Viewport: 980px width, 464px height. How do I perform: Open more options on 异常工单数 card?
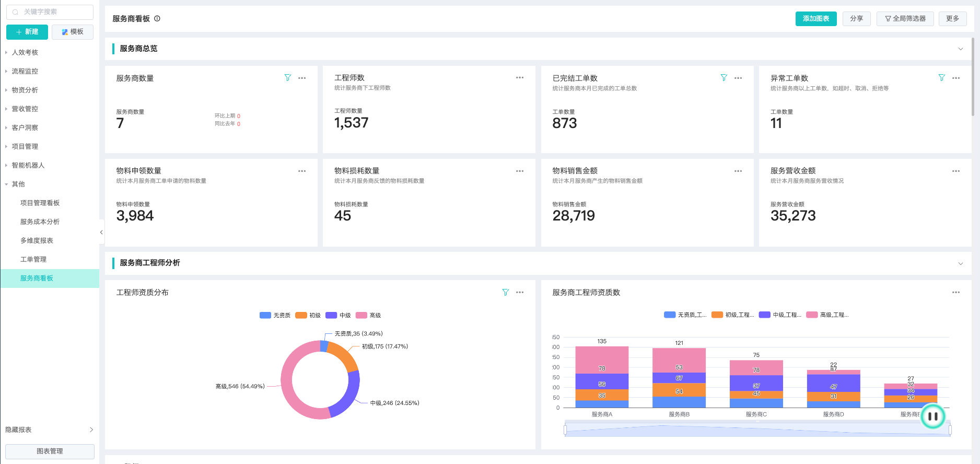[x=956, y=78]
